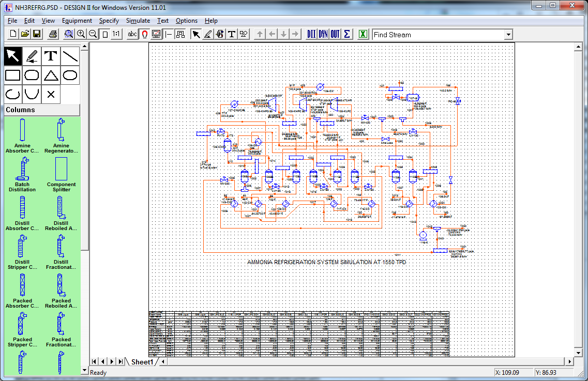Screen dimensions: 588x381
Task: Click the DYN dynamic simulation icon
Action: click(323, 34)
